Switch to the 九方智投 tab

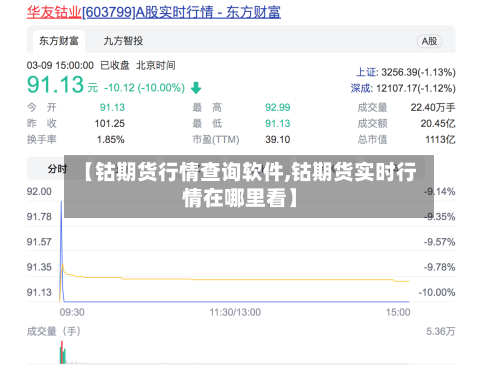coord(123,41)
